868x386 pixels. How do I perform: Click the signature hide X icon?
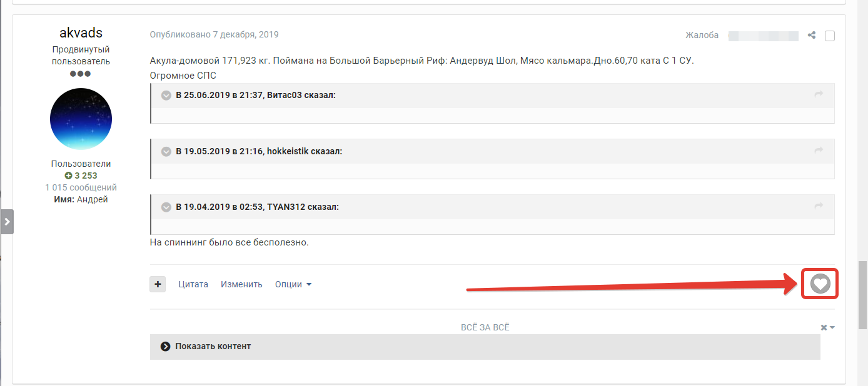(824, 327)
